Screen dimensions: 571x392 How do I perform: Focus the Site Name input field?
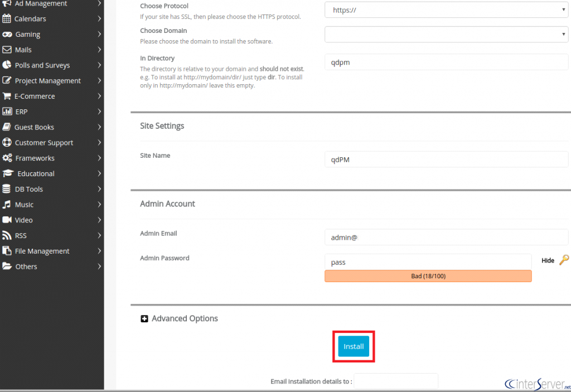click(x=446, y=159)
